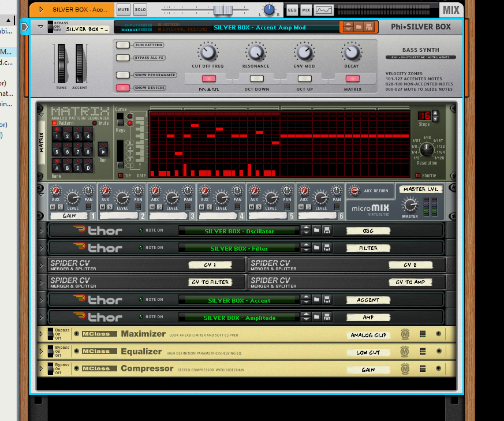This screenshot has width=504, height=421.
Task: Click the Matrix Run button
Action: coord(103,151)
